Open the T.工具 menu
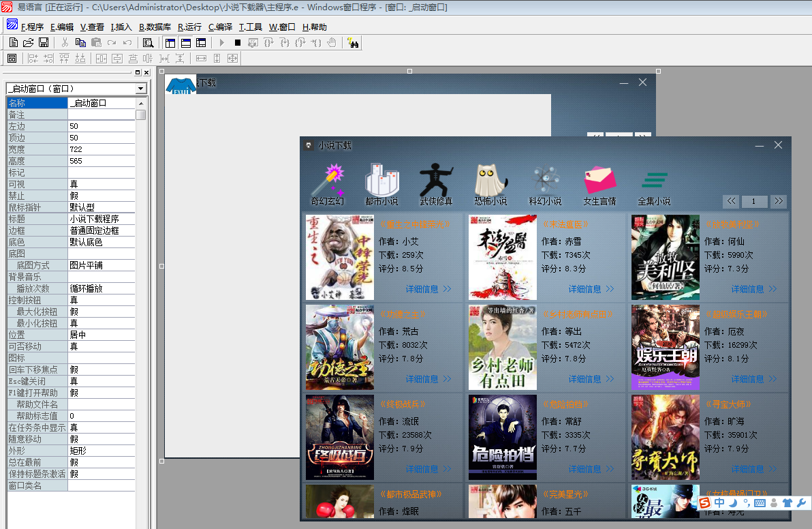This screenshot has width=812, height=529. click(250, 27)
